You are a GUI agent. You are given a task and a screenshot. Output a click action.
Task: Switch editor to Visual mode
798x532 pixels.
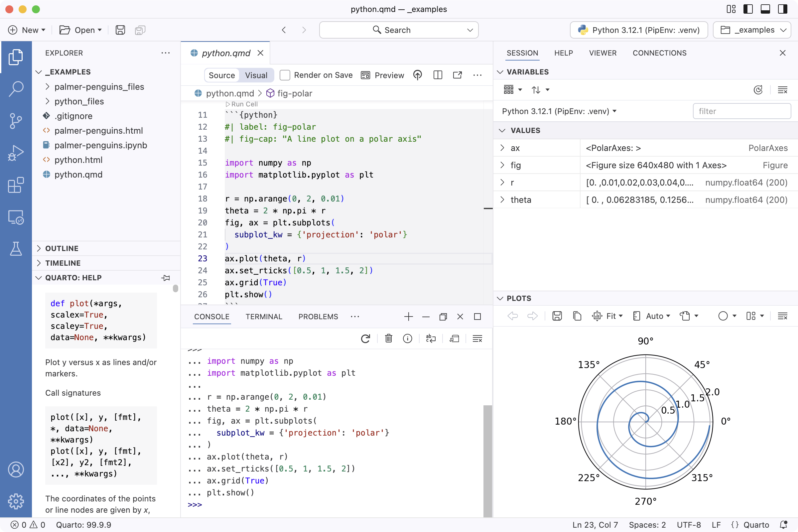coord(256,75)
